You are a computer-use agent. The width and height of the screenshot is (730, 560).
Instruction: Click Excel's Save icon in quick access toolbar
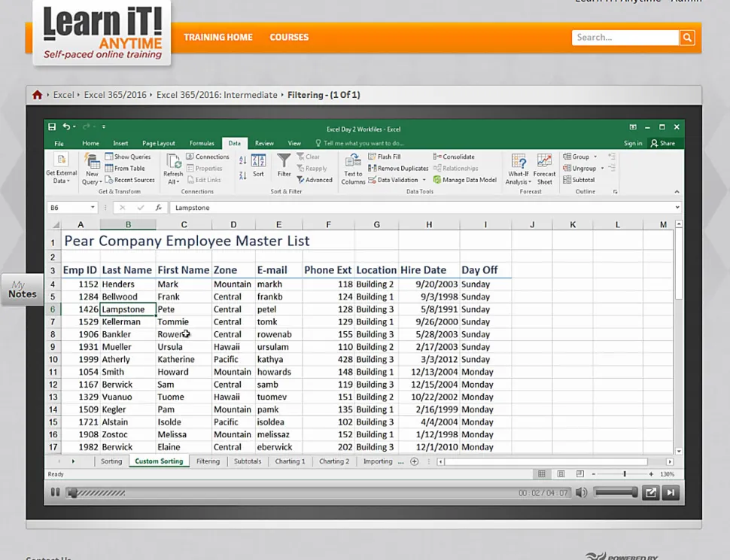[x=52, y=126]
